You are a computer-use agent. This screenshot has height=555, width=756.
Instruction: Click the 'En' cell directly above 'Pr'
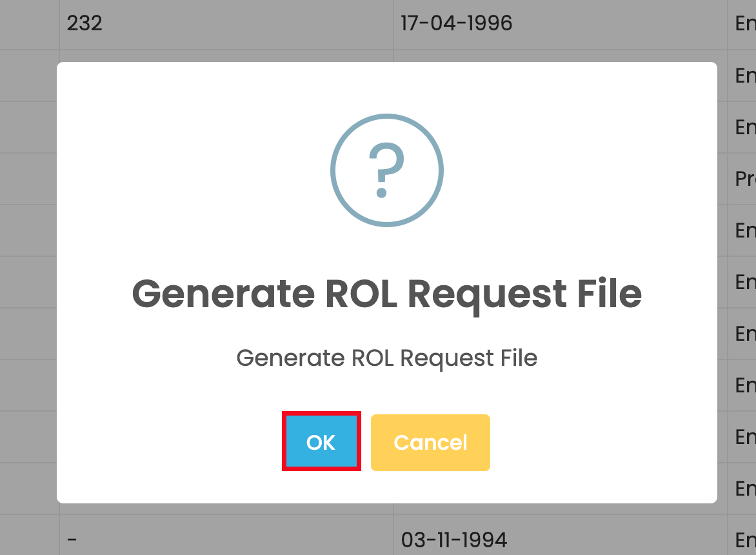coord(744,127)
